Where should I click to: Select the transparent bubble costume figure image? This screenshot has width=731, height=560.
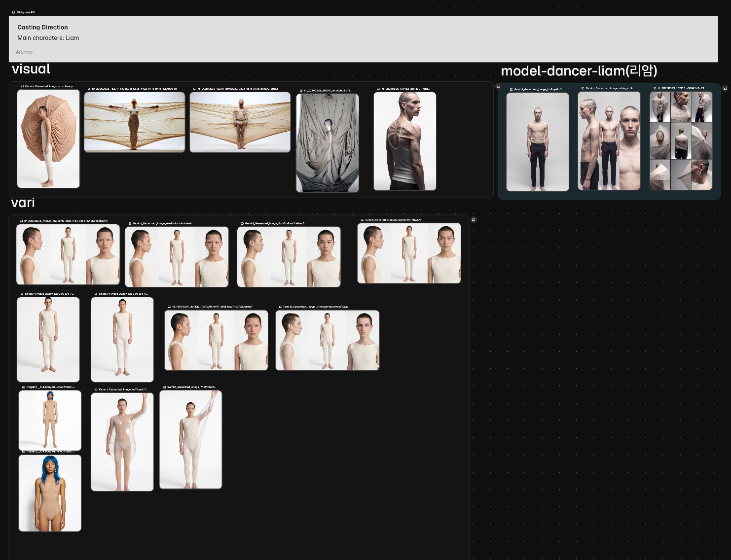(x=122, y=442)
